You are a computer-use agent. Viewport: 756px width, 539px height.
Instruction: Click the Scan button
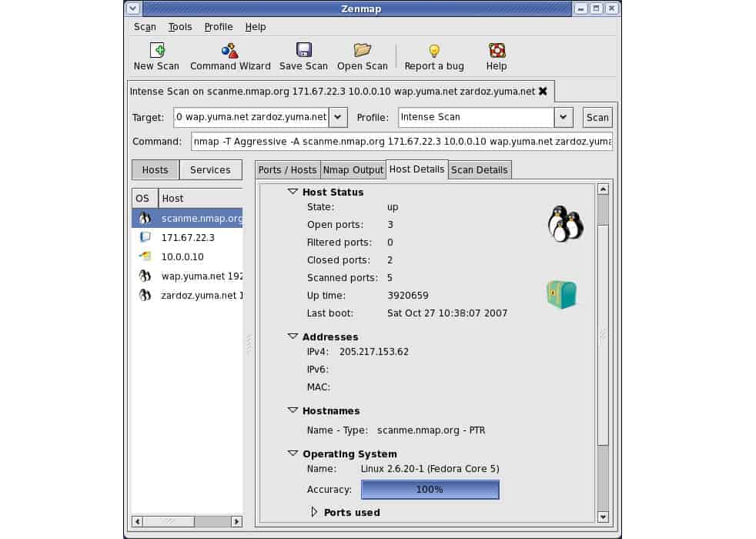pos(597,117)
